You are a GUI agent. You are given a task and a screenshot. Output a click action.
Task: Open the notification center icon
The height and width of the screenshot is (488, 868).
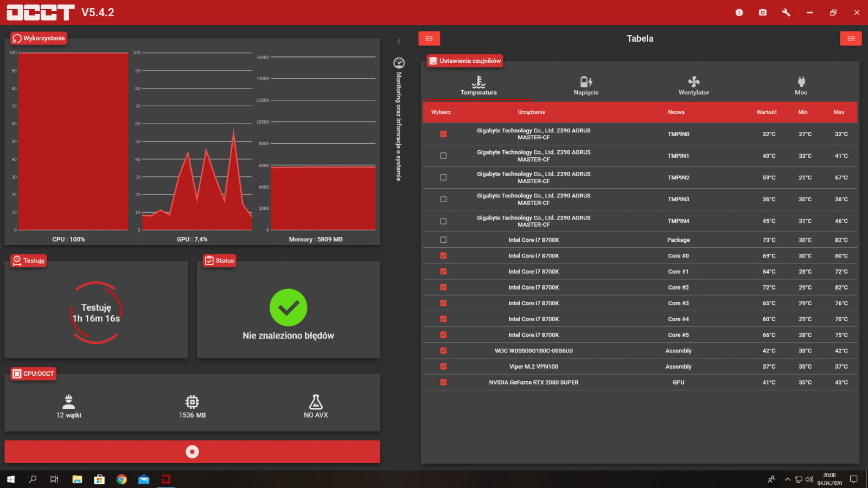click(853, 479)
